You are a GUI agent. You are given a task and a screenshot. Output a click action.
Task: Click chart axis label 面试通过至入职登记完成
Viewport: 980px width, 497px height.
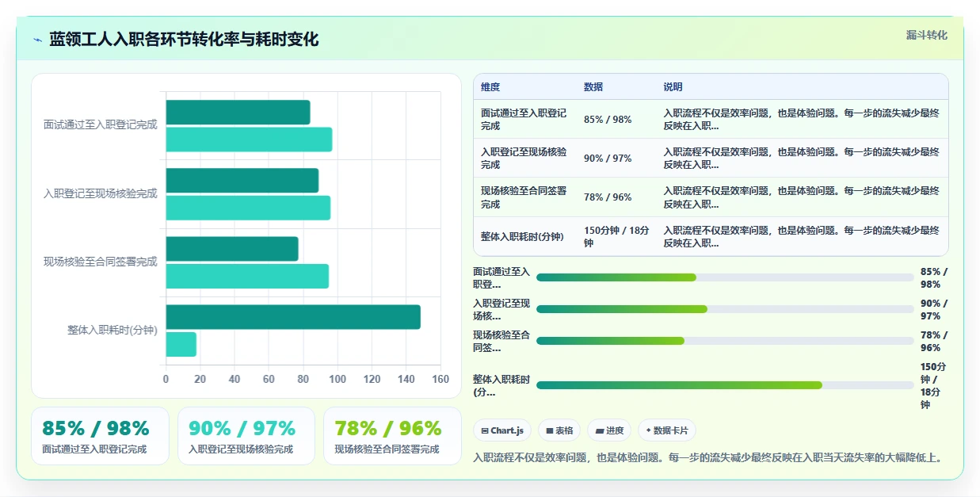100,125
